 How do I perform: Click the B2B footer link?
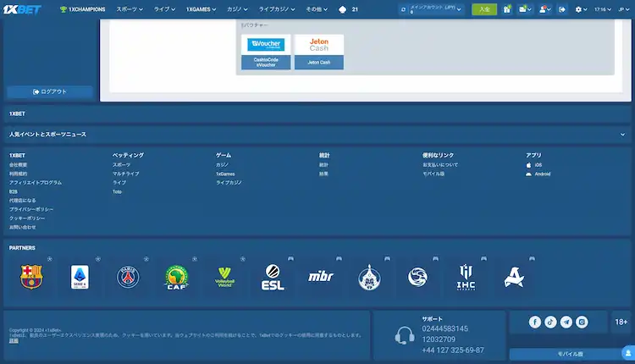point(14,191)
